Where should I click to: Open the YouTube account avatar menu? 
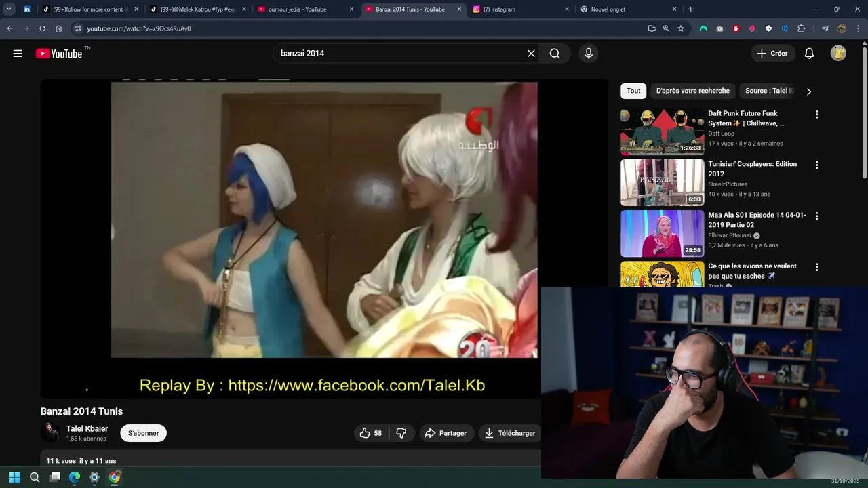pos(838,54)
